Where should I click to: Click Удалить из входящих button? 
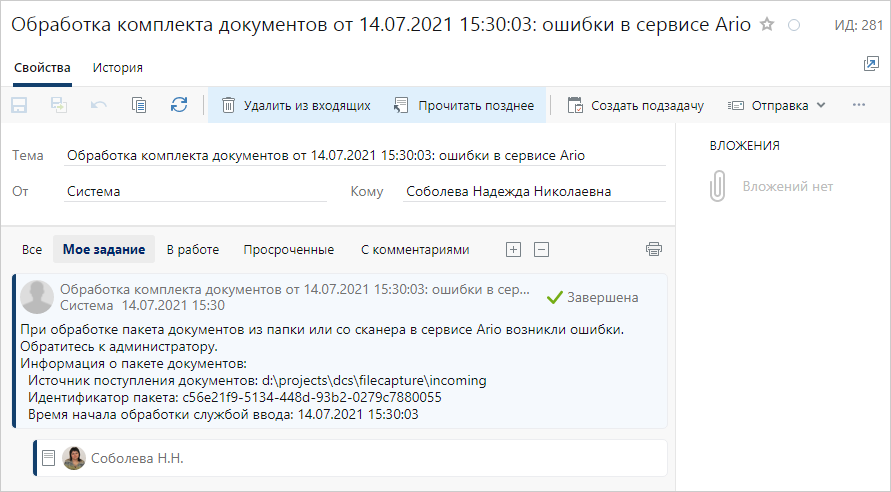pyautogui.click(x=295, y=105)
